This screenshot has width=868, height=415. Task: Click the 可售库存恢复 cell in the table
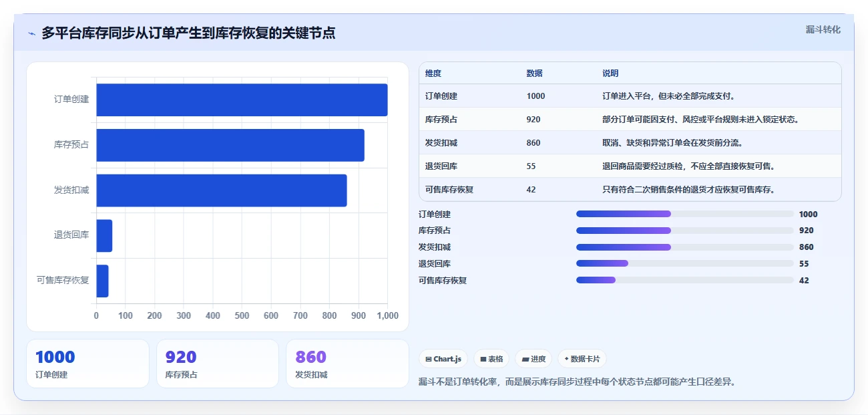pos(449,190)
